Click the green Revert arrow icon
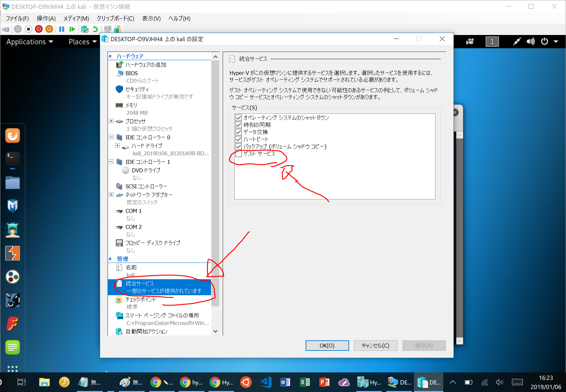 click(95, 29)
